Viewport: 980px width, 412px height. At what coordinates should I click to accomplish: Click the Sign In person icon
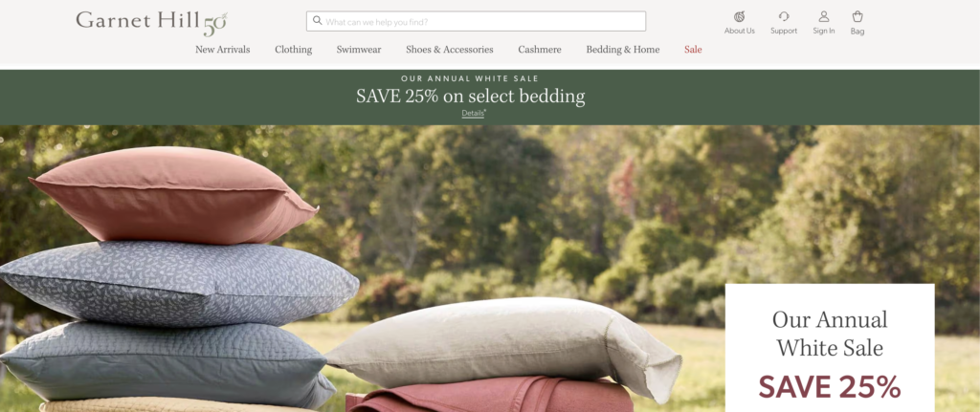824,17
